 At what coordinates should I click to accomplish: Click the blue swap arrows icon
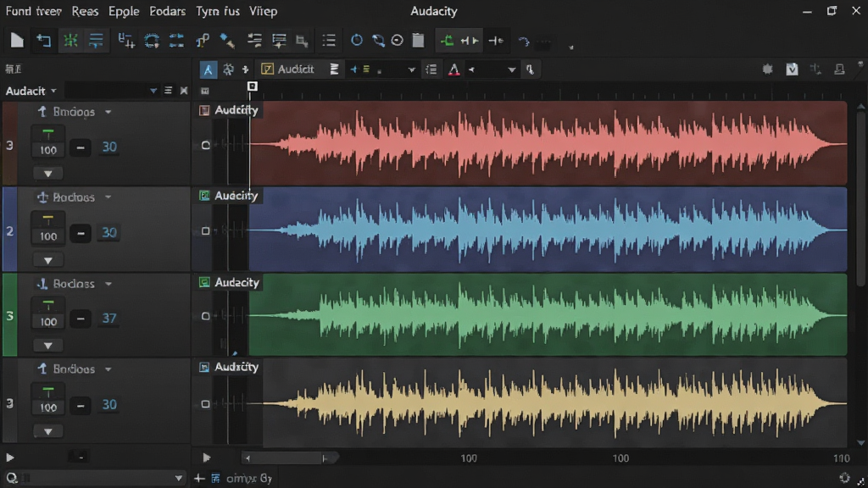pyautogui.click(x=176, y=41)
